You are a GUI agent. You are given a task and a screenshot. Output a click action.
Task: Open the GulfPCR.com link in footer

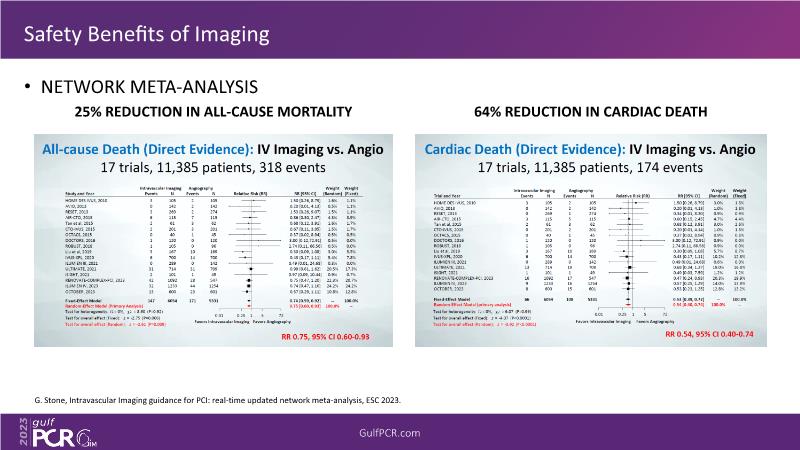400,430
